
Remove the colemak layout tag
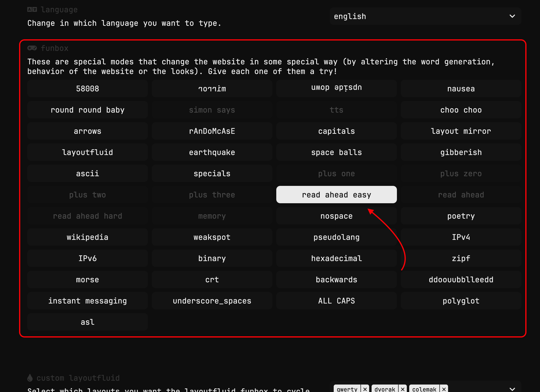coord(444,389)
